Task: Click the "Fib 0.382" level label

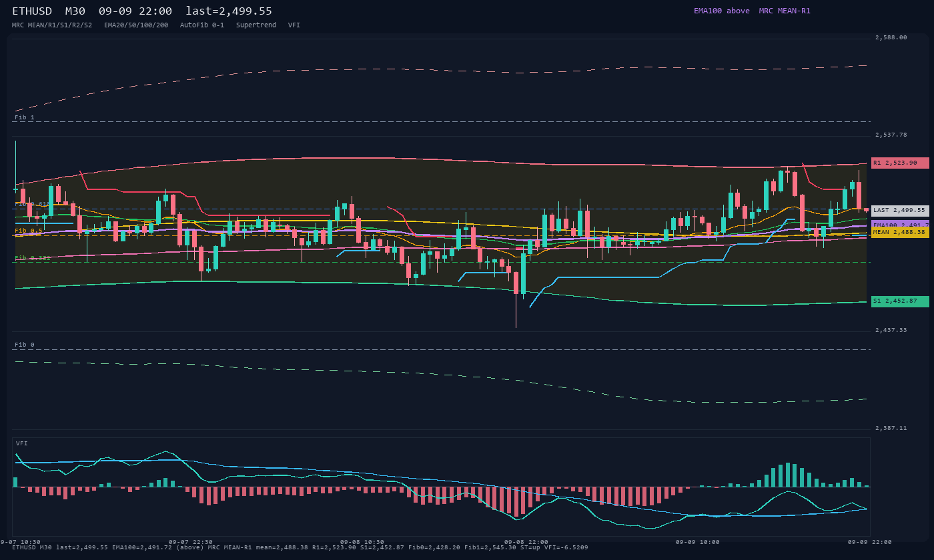Action: (x=33, y=258)
